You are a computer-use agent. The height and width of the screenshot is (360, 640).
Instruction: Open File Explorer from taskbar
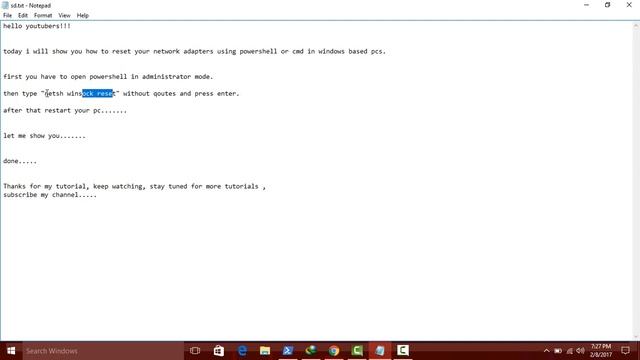pyautogui.click(x=265, y=351)
